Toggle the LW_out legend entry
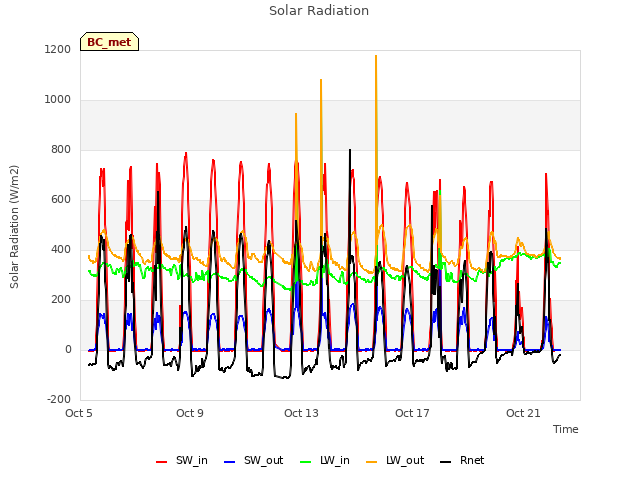The image size is (640, 480). 395,461
